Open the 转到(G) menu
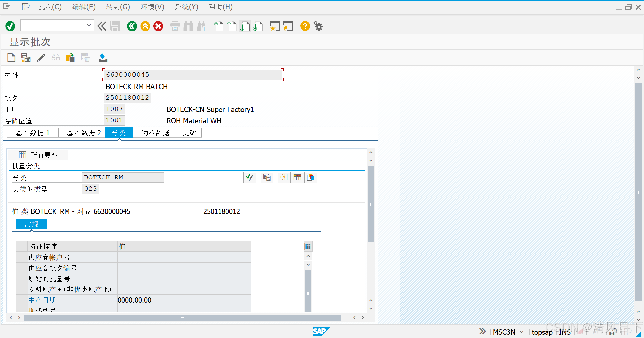This screenshot has width=644, height=338. point(118,7)
